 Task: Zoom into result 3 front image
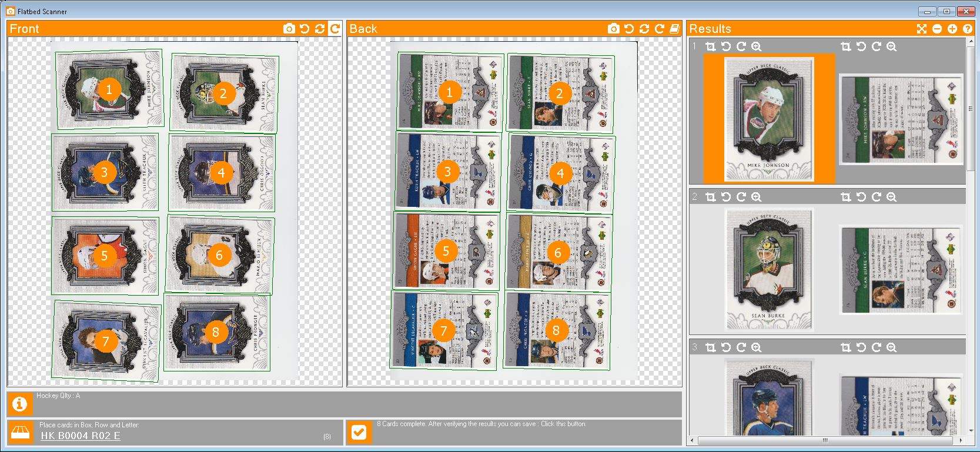(x=757, y=347)
